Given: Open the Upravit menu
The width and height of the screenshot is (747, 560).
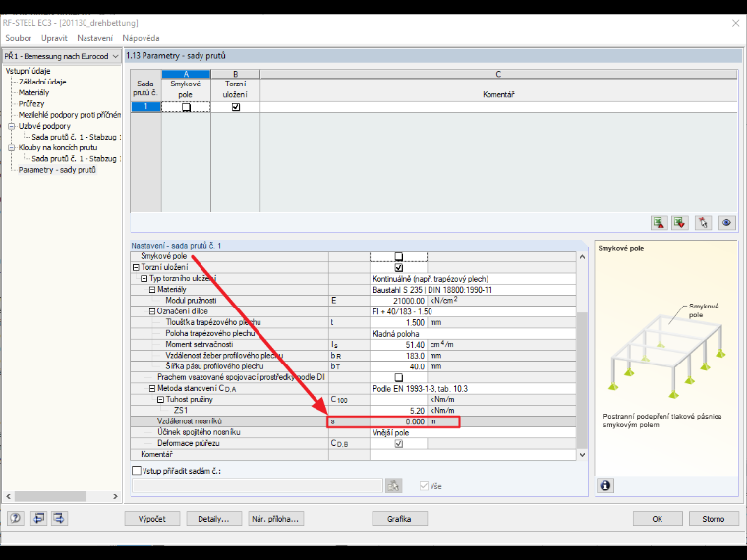Looking at the screenshot, I should coord(54,38).
